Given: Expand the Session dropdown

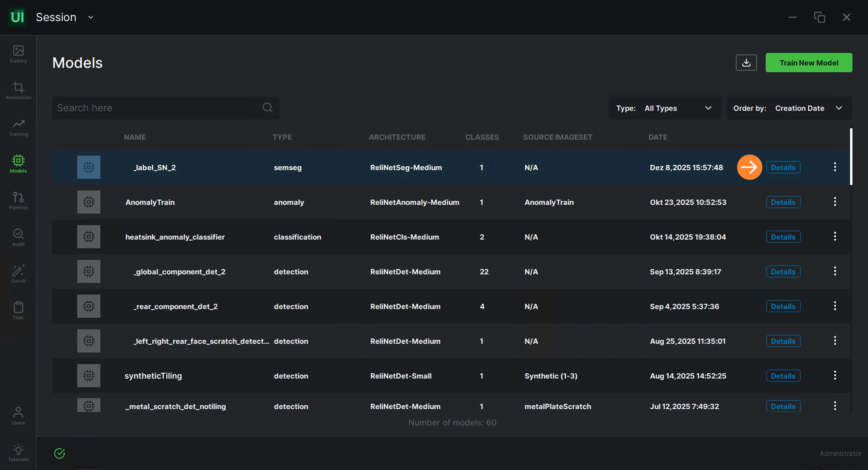Looking at the screenshot, I should point(90,17).
